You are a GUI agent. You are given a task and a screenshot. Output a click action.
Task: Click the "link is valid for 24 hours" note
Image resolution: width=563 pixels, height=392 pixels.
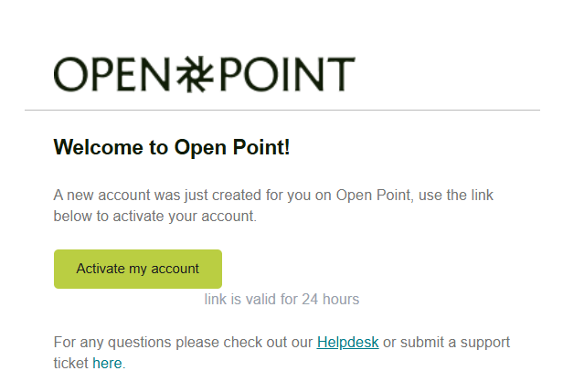tap(281, 299)
